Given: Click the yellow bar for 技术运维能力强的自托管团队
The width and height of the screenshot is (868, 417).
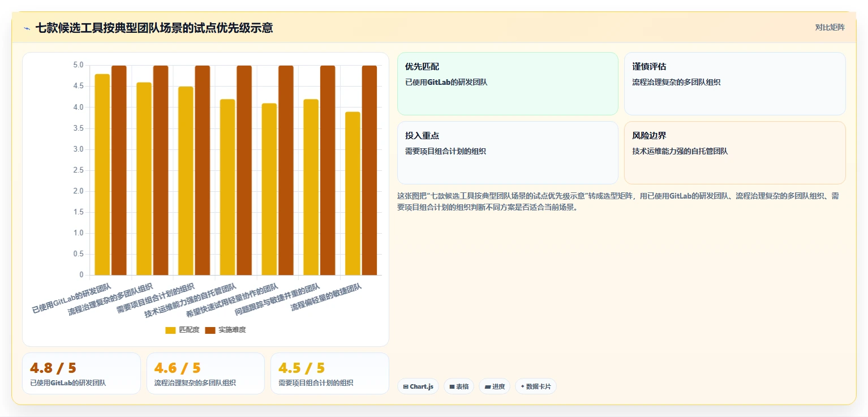Looking at the screenshot, I should point(227,187).
